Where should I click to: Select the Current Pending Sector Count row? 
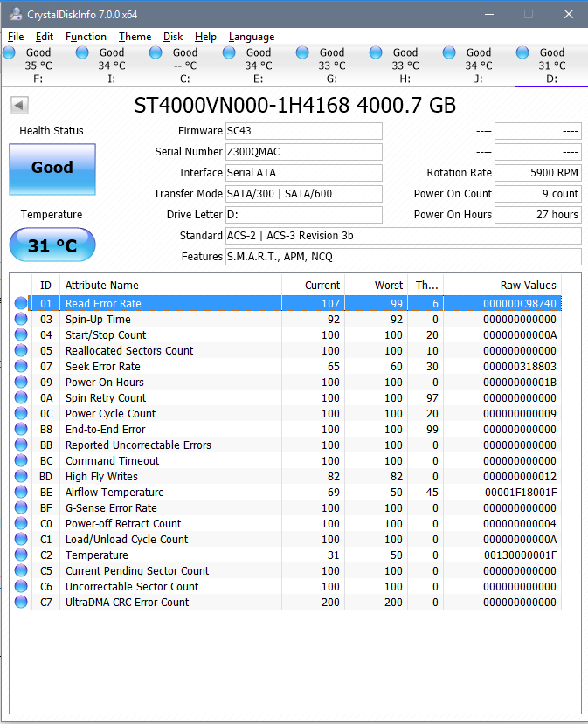[x=286, y=570]
